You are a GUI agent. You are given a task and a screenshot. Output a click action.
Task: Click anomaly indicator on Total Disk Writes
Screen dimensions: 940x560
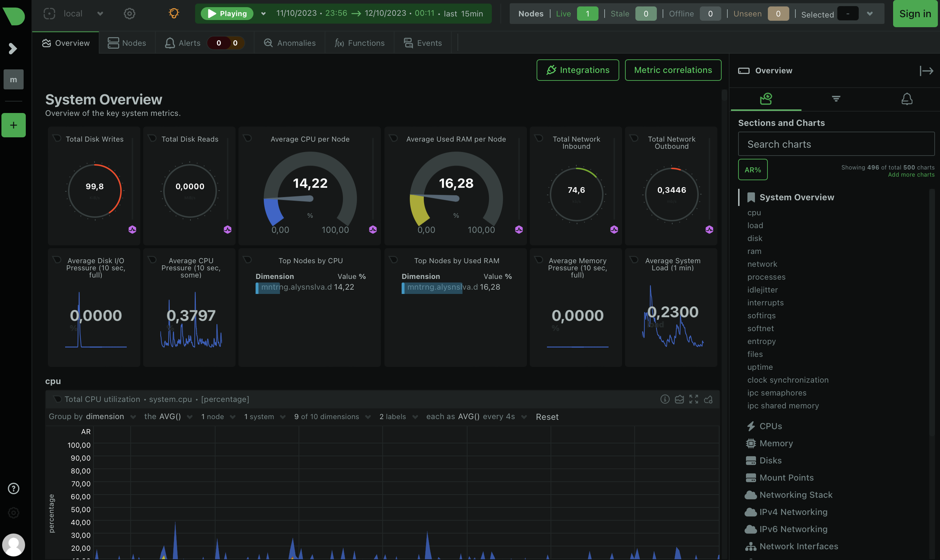pyautogui.click(x=132, y=230)
